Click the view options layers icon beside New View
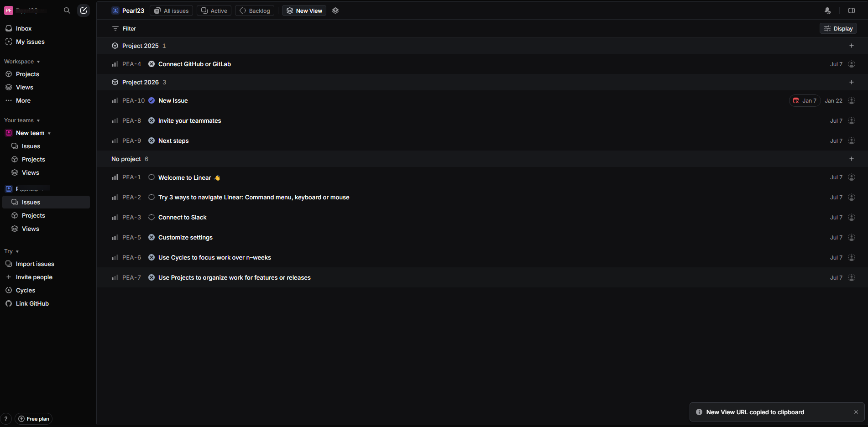This screenshot has width=868, height=427. (x=335, y=10)
